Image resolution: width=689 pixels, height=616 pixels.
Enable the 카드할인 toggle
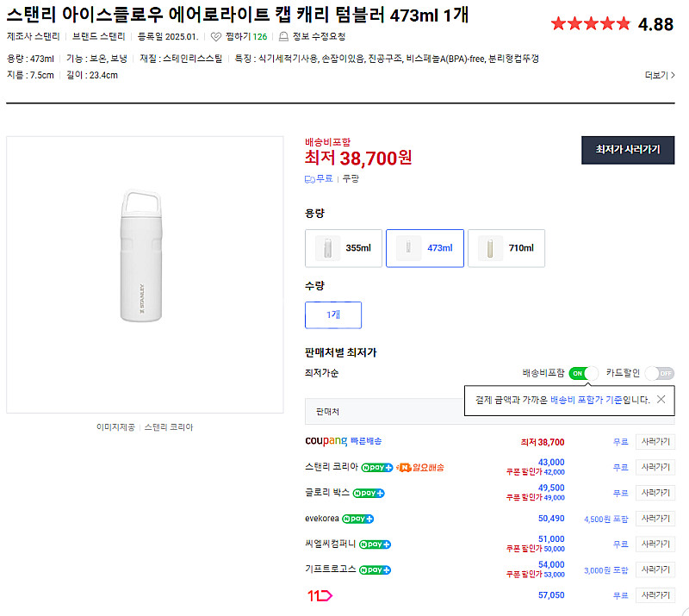pos(660,373)
